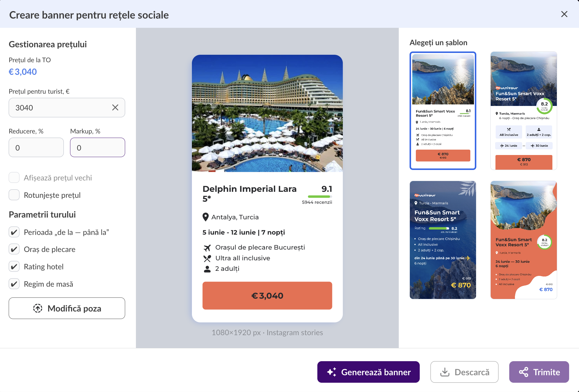Click the 5944 recenzii text
Screen dimensions: 579x392
pyautogui.click(x=317, y=202)
